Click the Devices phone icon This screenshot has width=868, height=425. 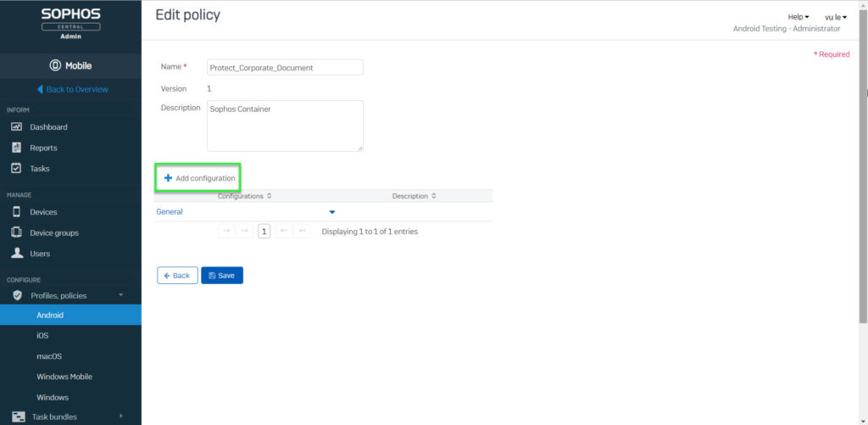click(x=17, y=212)
